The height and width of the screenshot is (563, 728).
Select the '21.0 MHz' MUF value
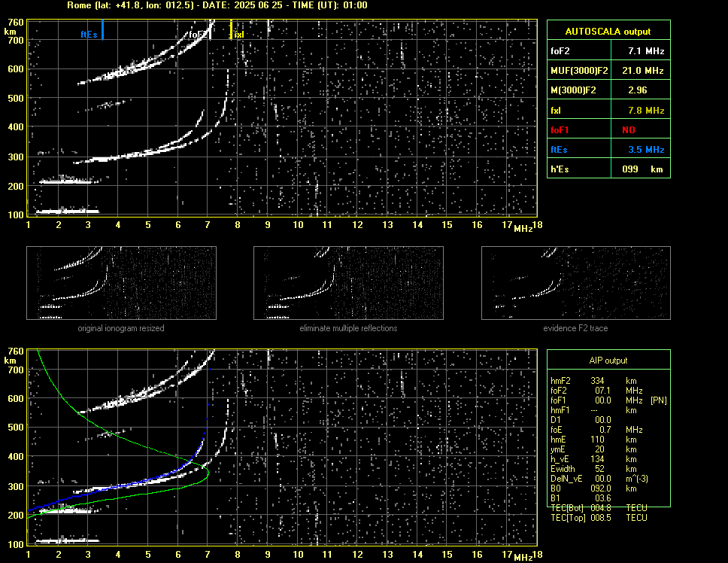pos(643,71)
